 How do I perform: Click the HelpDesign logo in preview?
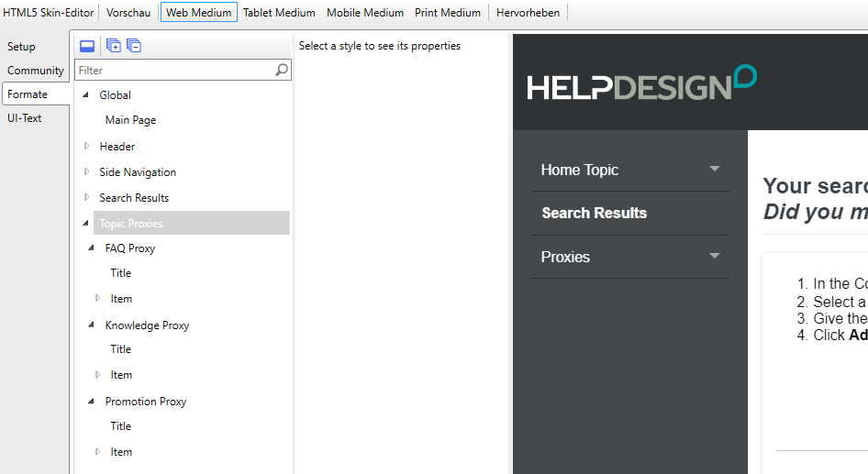point(641,83)
